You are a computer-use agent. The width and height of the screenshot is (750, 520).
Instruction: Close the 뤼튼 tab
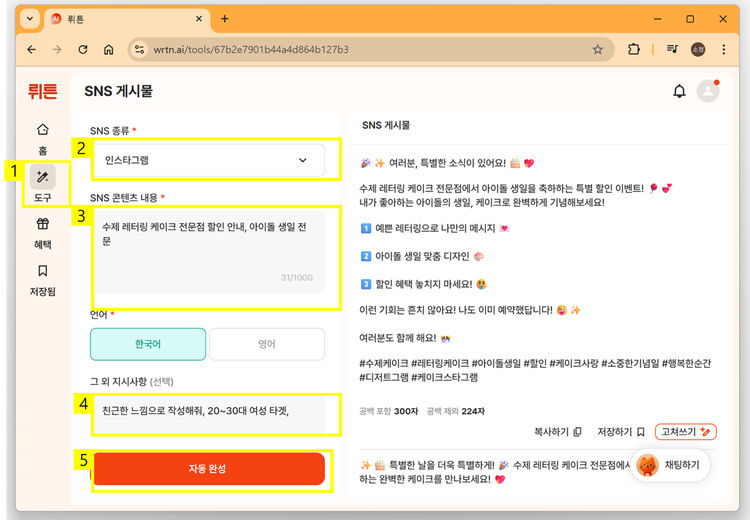point(199,19)
